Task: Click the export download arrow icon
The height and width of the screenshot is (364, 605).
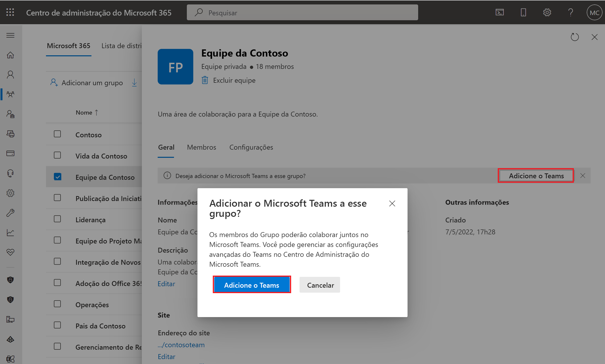Action: [134, 82]
